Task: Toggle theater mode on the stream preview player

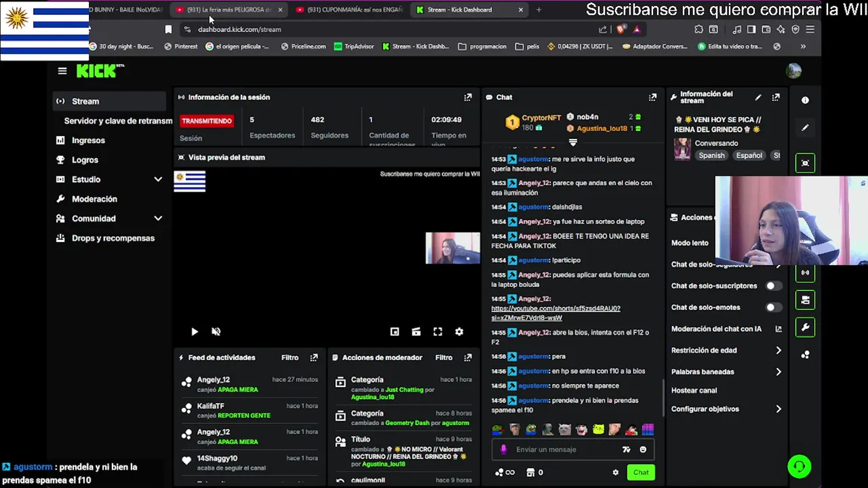Action: (416, 331)
